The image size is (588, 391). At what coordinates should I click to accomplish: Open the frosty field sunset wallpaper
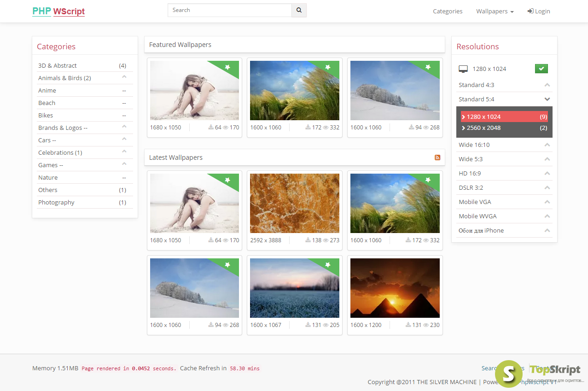[x=295, y=288]
